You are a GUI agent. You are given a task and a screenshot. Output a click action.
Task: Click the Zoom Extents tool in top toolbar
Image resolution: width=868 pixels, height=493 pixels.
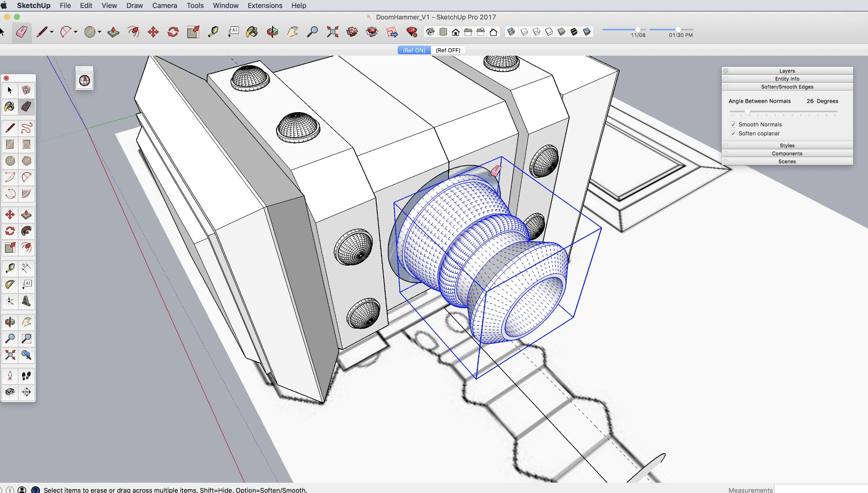(x=332, y=32)
